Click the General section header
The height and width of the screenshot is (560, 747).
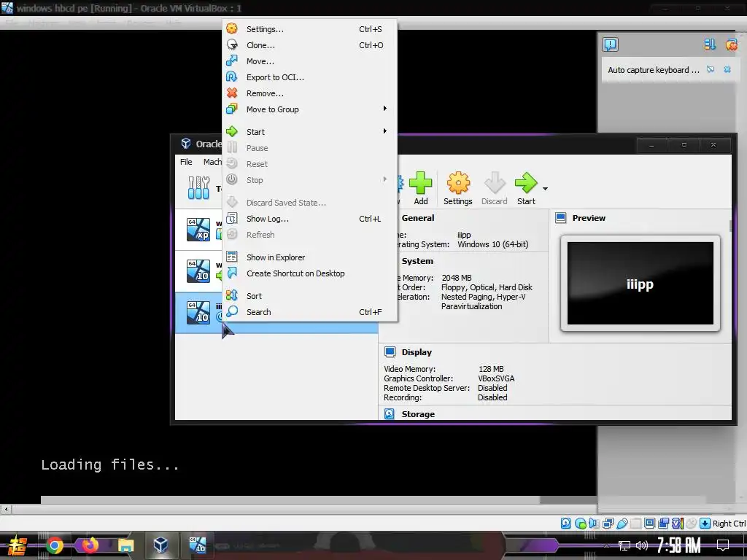417,217
